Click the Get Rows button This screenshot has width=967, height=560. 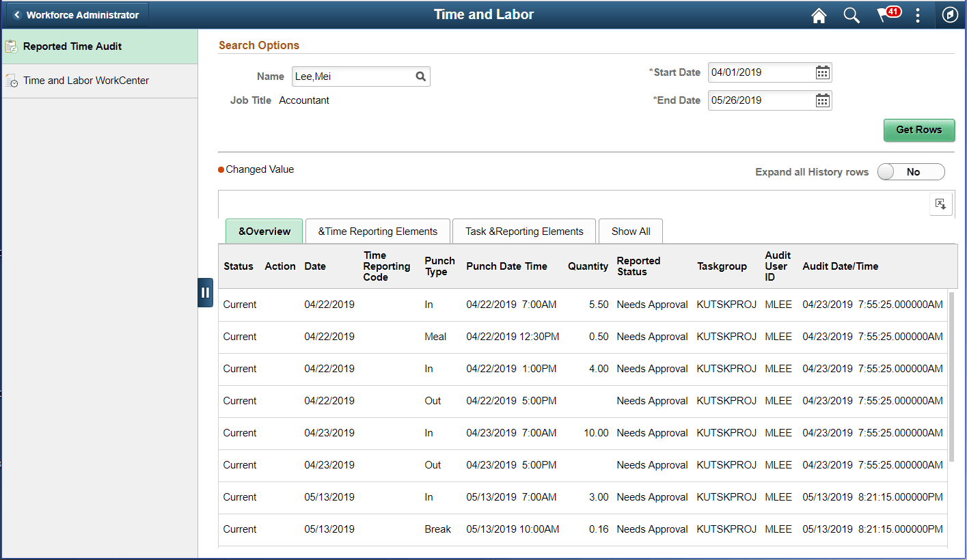coord(918,130)
